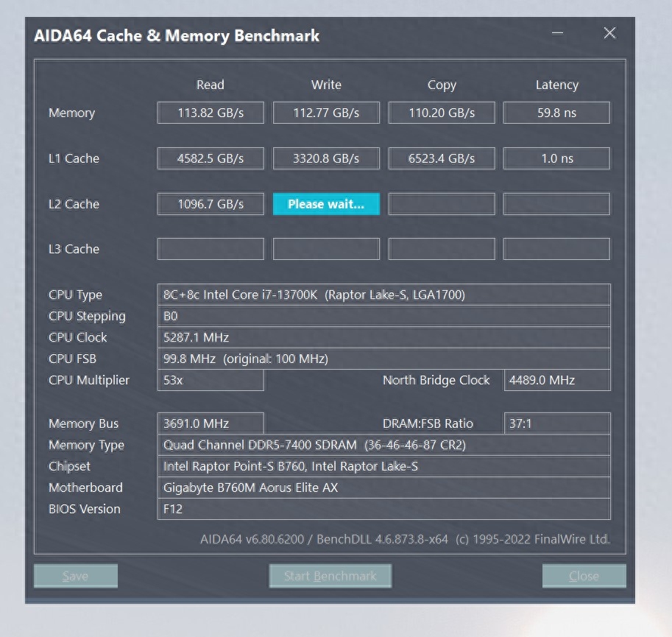Click Start Benchmark button

(330, 576)
